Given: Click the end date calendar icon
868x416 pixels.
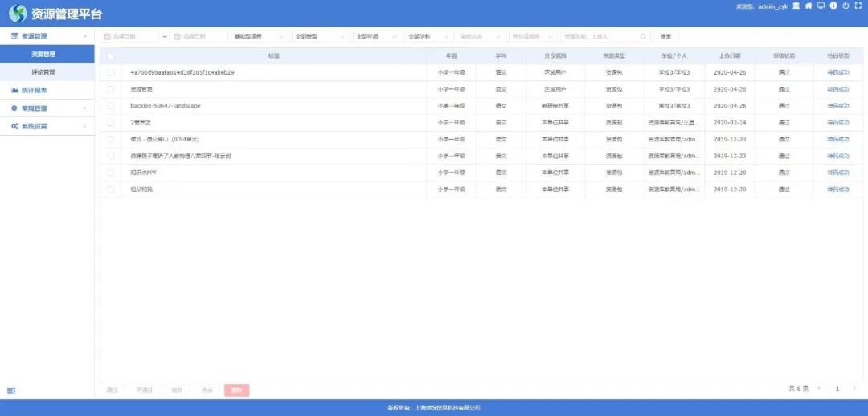Looking at the screenshot, I should coord(177,36).
